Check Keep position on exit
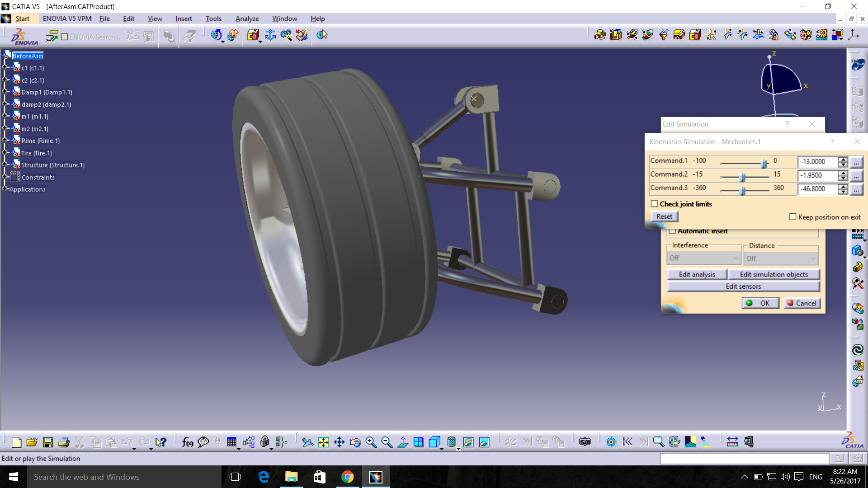The image size is (868, 488). pyautogui.click(x=793, y=217)
